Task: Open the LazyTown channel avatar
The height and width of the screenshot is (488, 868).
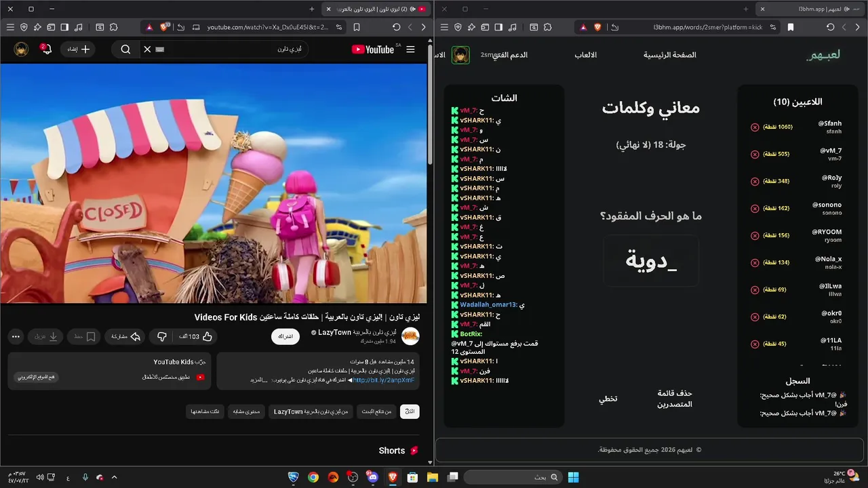Action: pyautogui.click(x=410, y=336)
